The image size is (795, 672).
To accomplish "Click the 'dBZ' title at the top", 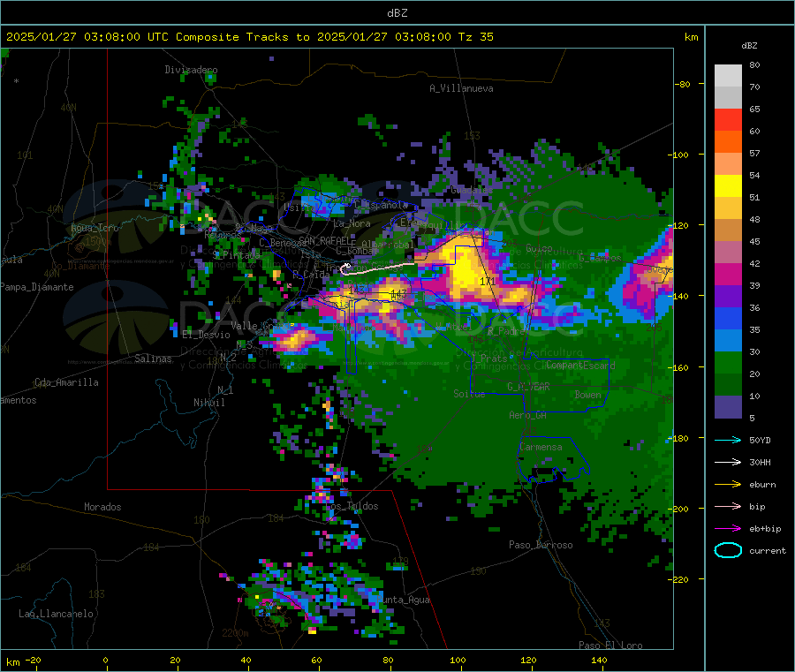I will coord(397,13).
